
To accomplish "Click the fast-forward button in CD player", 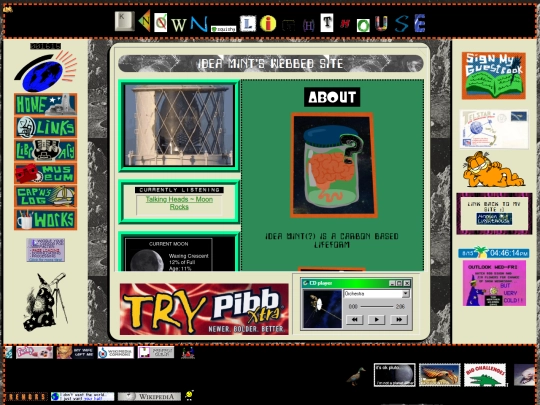I will click(x=399, y=320).
